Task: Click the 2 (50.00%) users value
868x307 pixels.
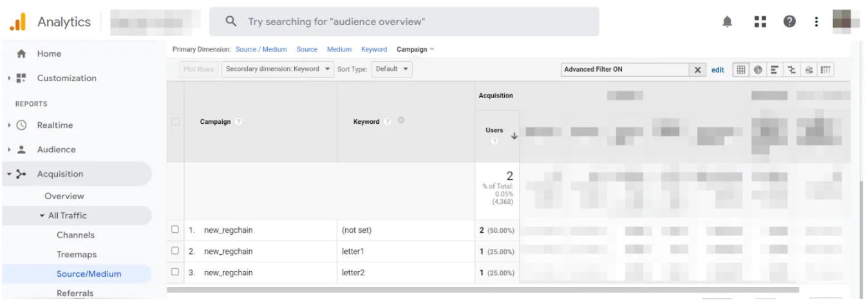Action: pyautogui.click(x=497, y=230)
